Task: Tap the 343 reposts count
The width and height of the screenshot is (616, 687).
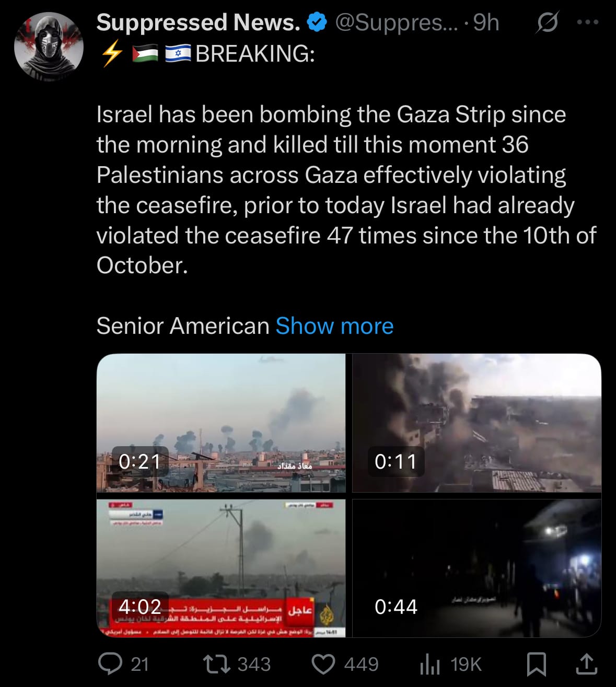Action: coord(254,664)
